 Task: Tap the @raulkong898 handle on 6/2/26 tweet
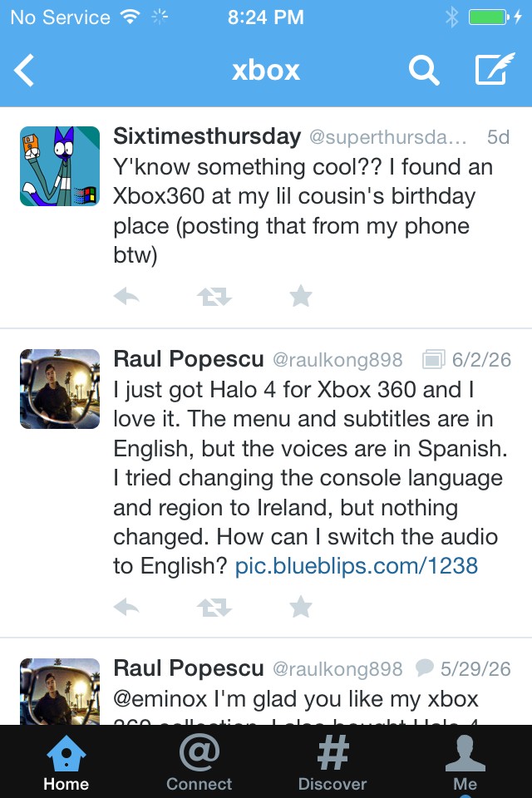(337, 360)
